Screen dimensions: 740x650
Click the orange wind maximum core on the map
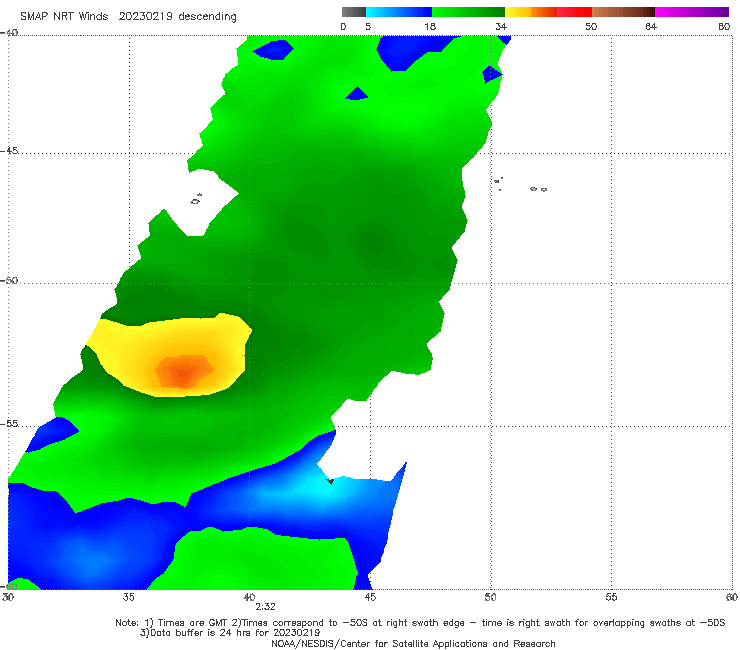coord(184,371)
